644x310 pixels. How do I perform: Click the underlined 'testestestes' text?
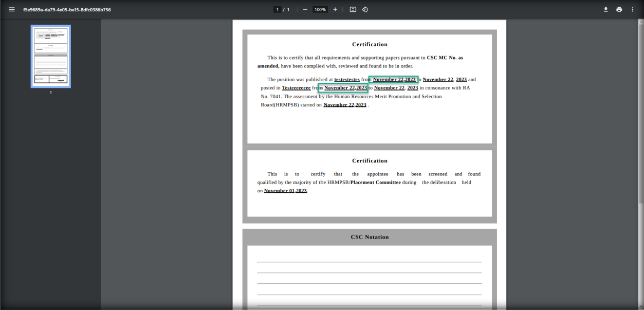click(x=347, y=79)
